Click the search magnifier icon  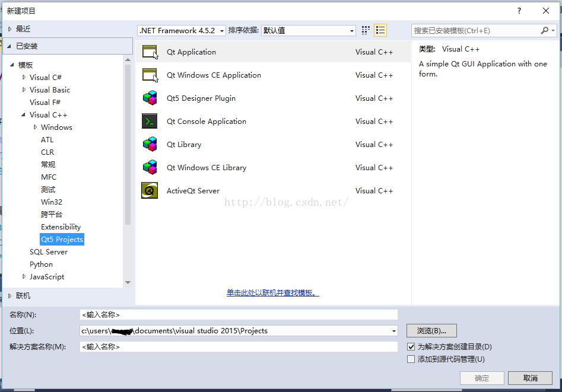point(544,30)
